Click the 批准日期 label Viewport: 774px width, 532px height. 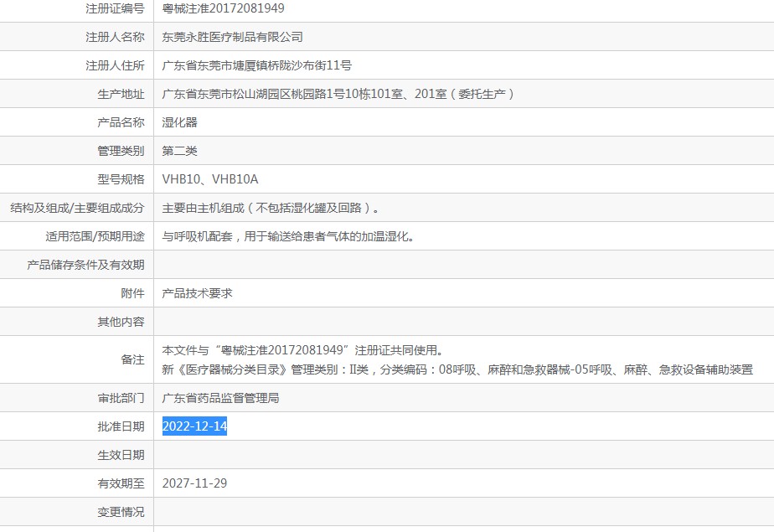coord(121,426)
